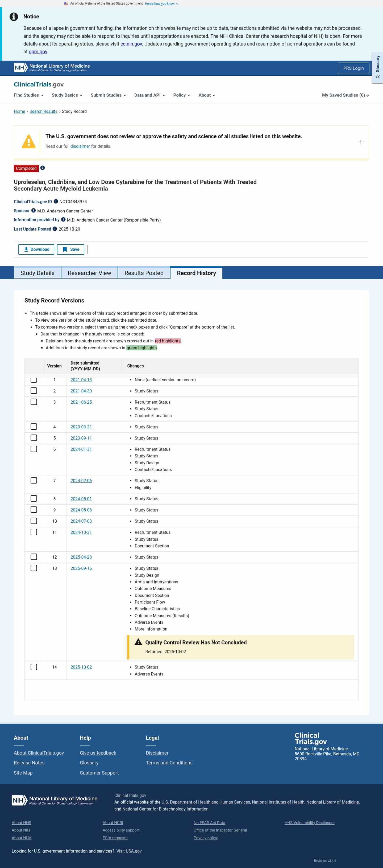The image size is (383, 868).
Task: Open the About dropdown menu
Action: 207,95
